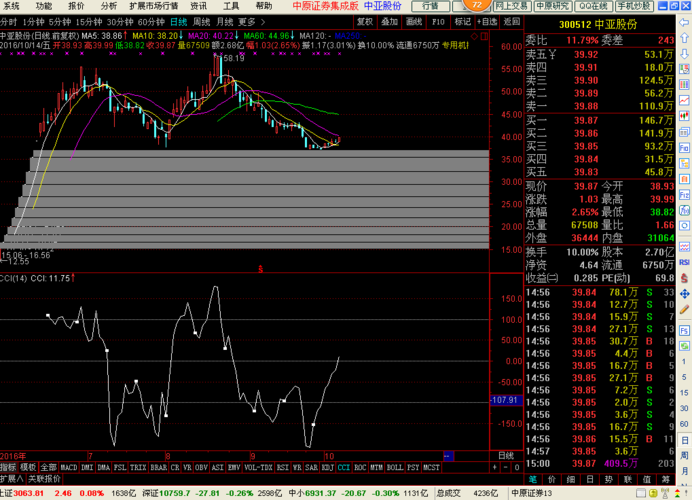The width and height of the screenshot is (692, 500).
Task: Click the blue marker on date axis
Action: pyautogui.click(x=448, y=456)
